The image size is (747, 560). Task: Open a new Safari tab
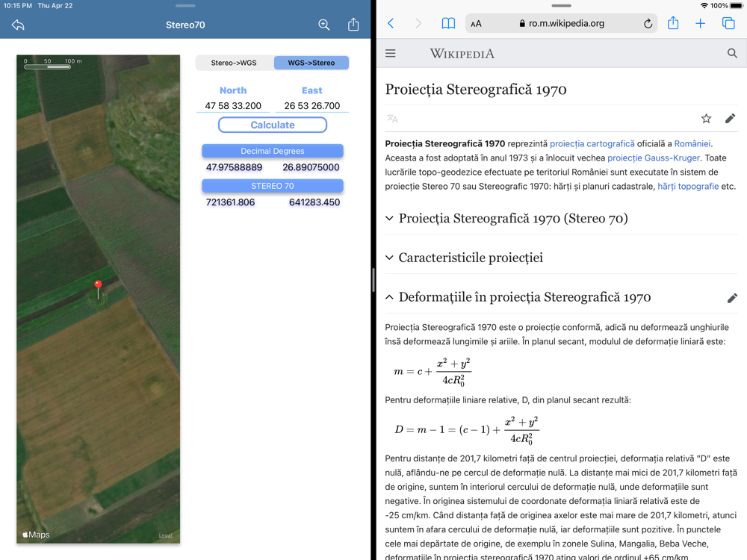(701, 23)
